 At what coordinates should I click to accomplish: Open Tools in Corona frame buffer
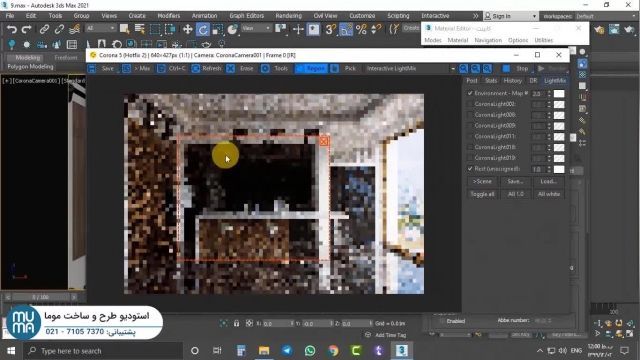275,69
